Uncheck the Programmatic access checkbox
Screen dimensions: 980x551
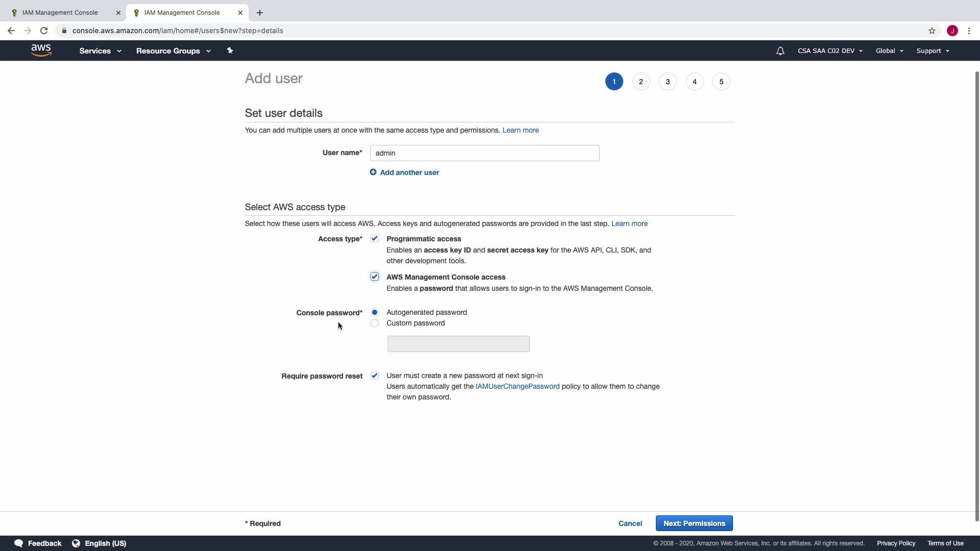(x=375, y=239)
